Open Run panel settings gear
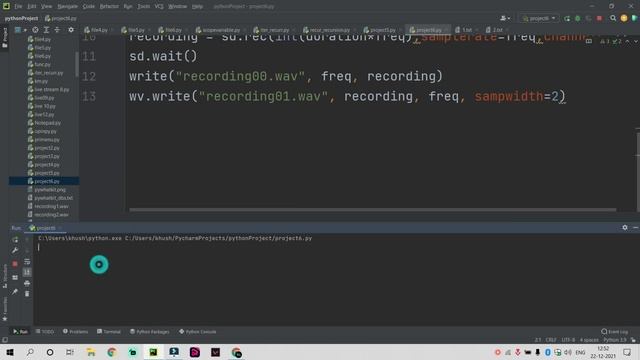640x360 pixels. (x=624, y=227)
